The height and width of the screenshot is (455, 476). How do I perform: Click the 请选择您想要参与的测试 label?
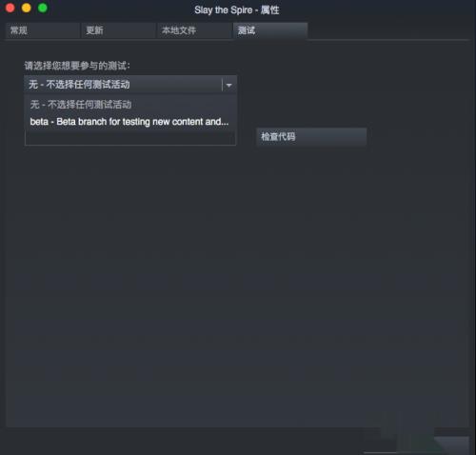tap(77, 66)
